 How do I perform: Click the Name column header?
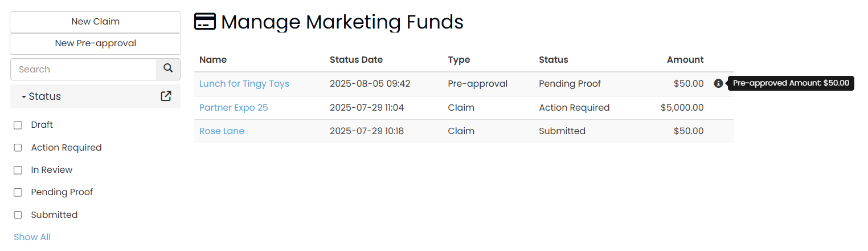coord(213,59)
